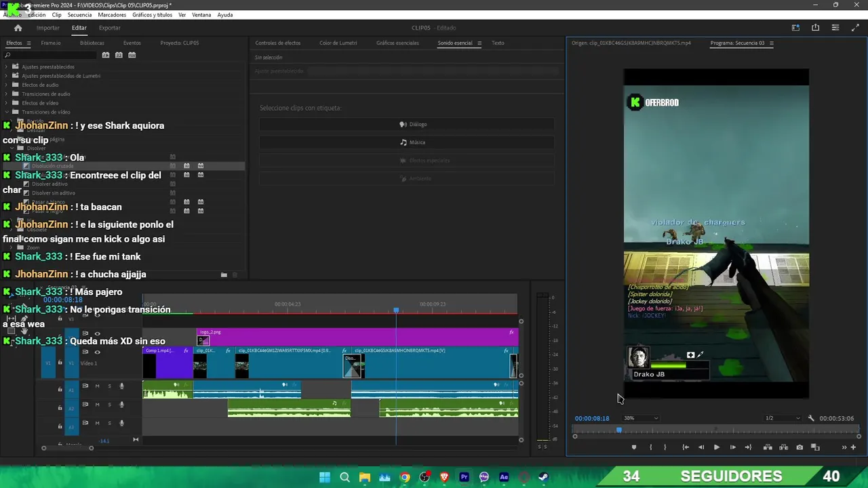The height and width of the screenshot is (488, 868).
Task: Mute audio track A1
Action: 97,386
